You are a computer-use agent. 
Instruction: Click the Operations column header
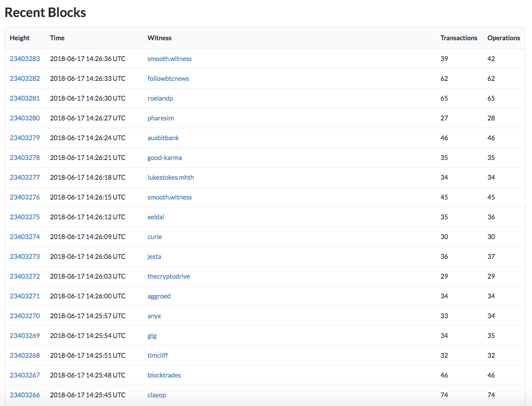pyautogui.click(x=504, y=38)
